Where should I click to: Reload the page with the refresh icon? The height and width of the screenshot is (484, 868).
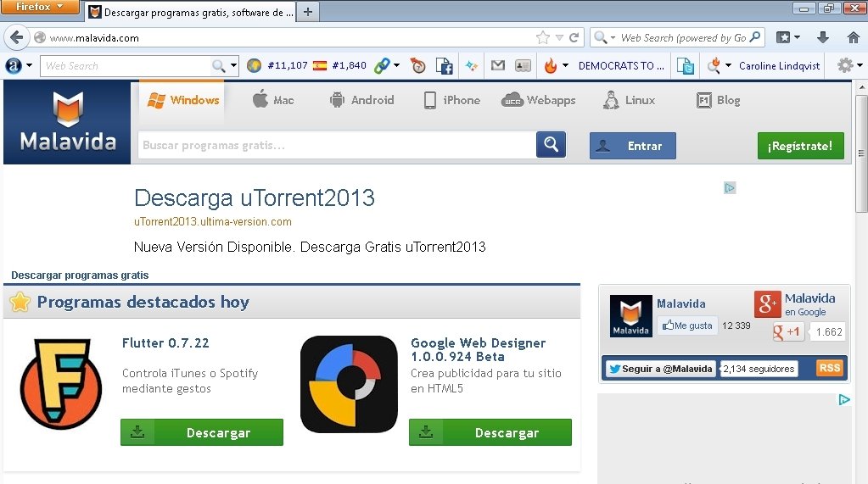pyautogui.click(x=574, y=37)
